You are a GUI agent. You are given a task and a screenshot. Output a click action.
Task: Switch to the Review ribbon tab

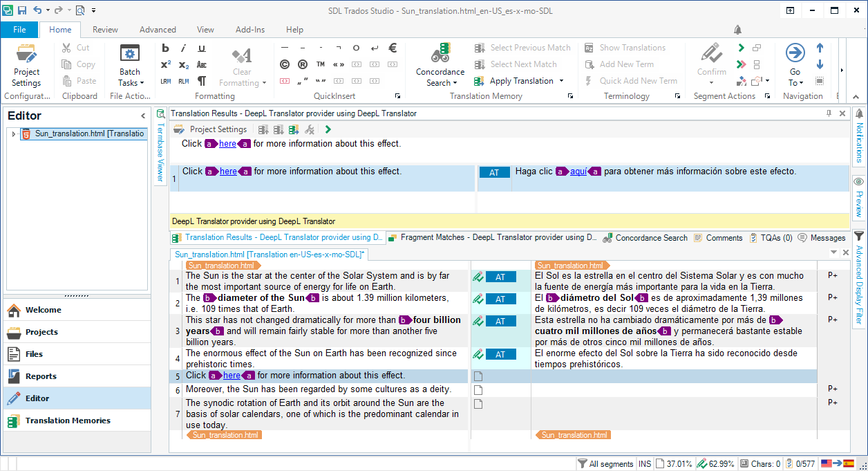[105, 30]
